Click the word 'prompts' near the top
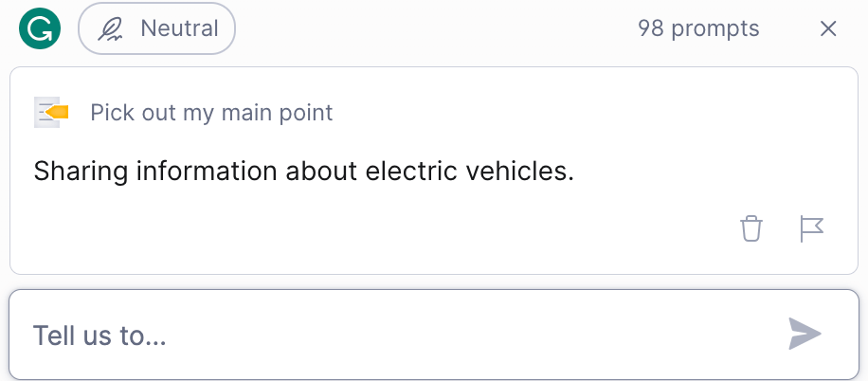This screenshot has height=381, width=868. tap(715, 28)
